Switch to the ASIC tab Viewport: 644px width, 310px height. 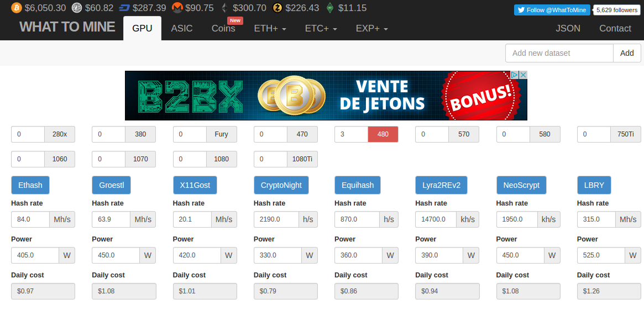[x=182, y=28]
